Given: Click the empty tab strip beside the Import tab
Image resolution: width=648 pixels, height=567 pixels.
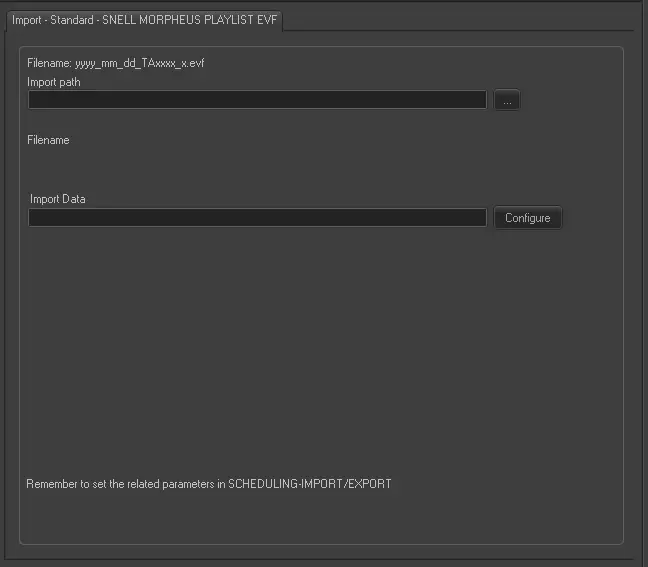Looking at the screenshot, I should pos(460,19).
